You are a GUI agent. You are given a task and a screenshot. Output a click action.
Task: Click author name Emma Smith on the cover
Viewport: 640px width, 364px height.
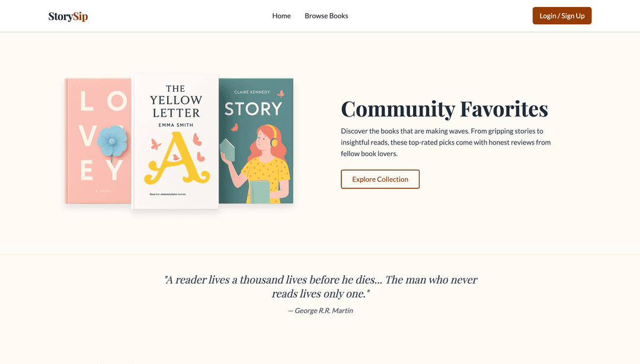[x=176, y=125]
